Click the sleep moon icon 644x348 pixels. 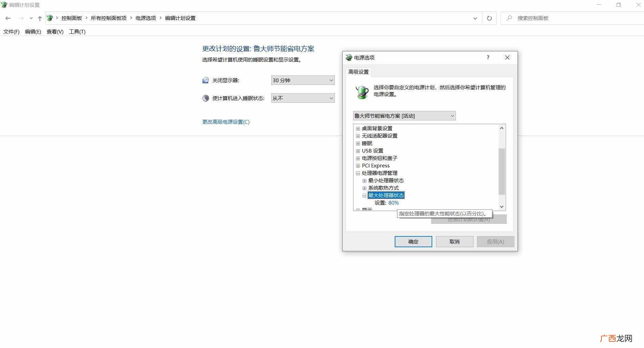[x=206, y=98]
